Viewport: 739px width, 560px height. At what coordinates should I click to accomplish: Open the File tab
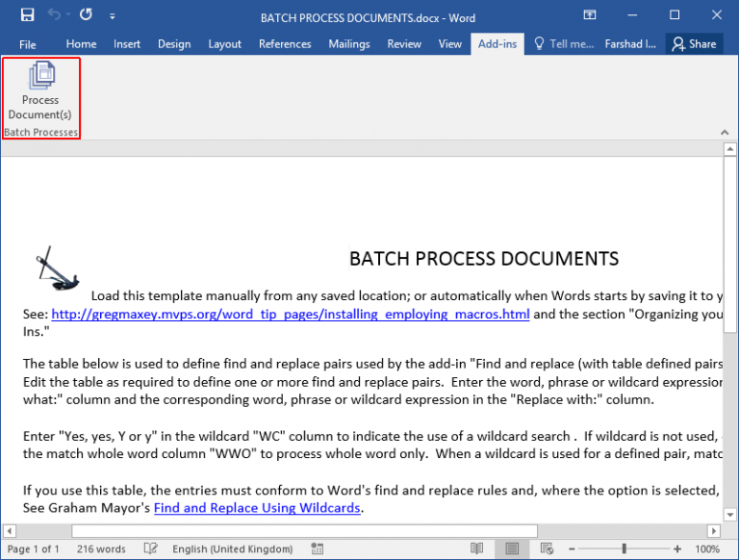[28, 44]
